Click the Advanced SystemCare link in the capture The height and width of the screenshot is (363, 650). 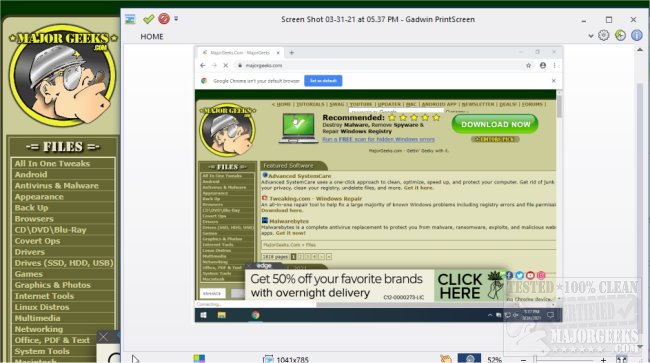tap(299, 176)
